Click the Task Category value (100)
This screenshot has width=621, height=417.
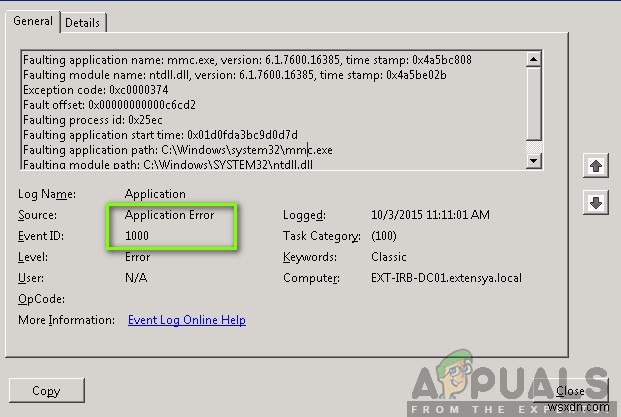click(384, 236)
